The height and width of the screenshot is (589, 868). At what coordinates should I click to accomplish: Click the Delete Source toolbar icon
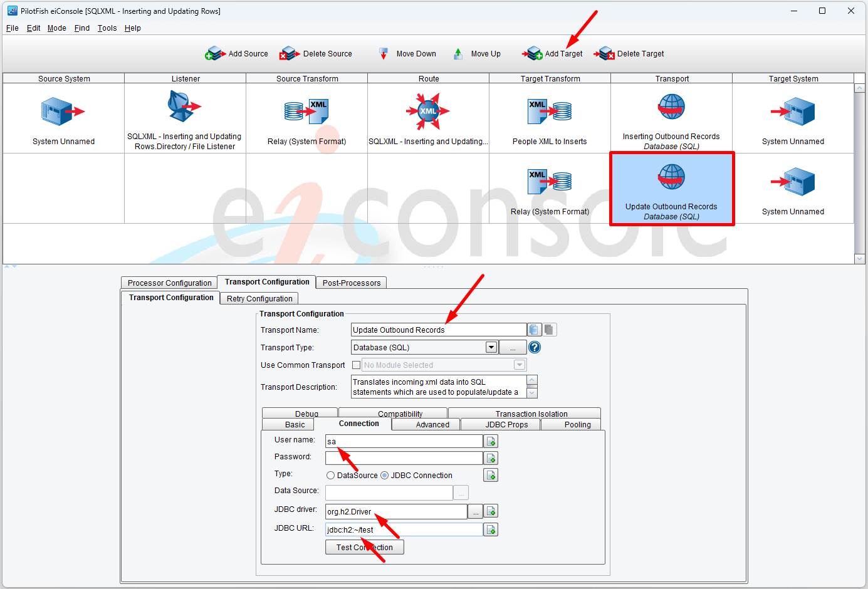click(290, 54)
